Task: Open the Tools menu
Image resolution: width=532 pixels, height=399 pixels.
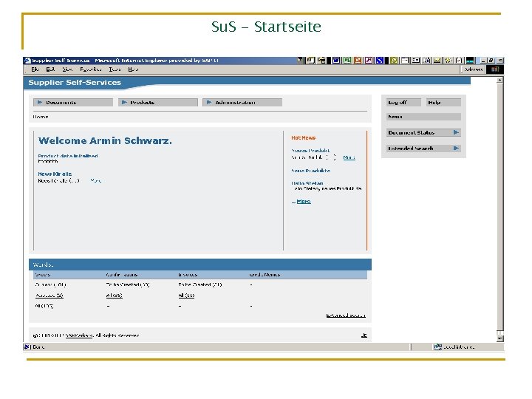Action: click(x=115, y=69)
